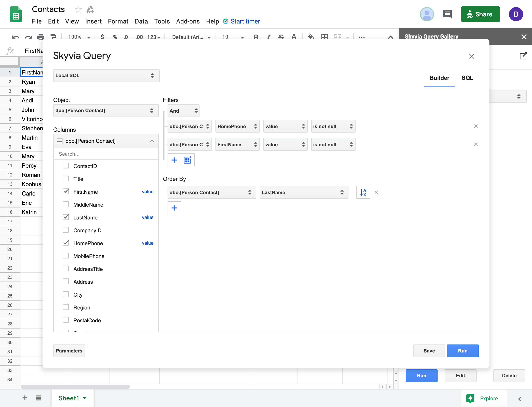
Task: Collapse the dbo.[Person Contact] columns list
Action: coord(152,141)
